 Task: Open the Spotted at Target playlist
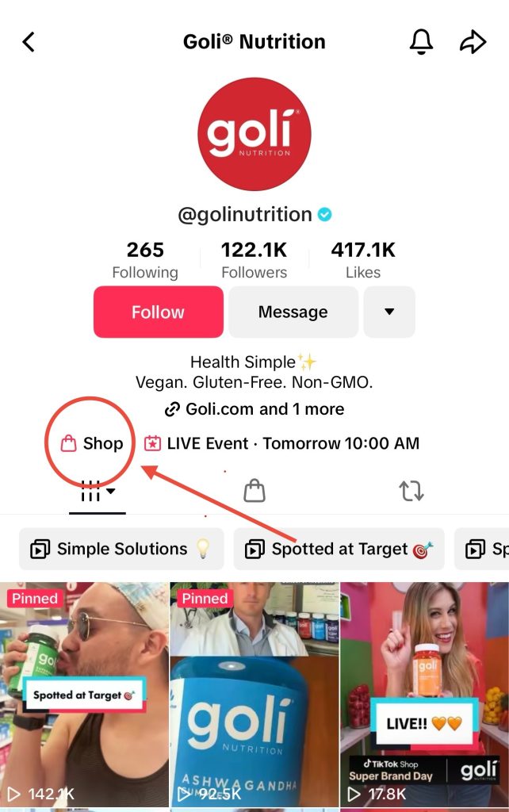pyautogui.click(x=339, y=548)
